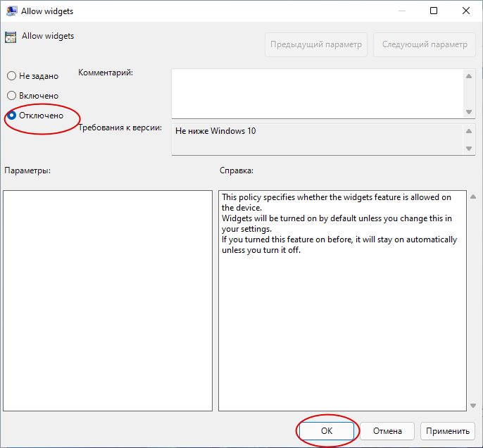Image resolution: width=483 pixels, height=448 pixels.
Task: Click the Group Policy icon in title bar
Action: [11, 11]
